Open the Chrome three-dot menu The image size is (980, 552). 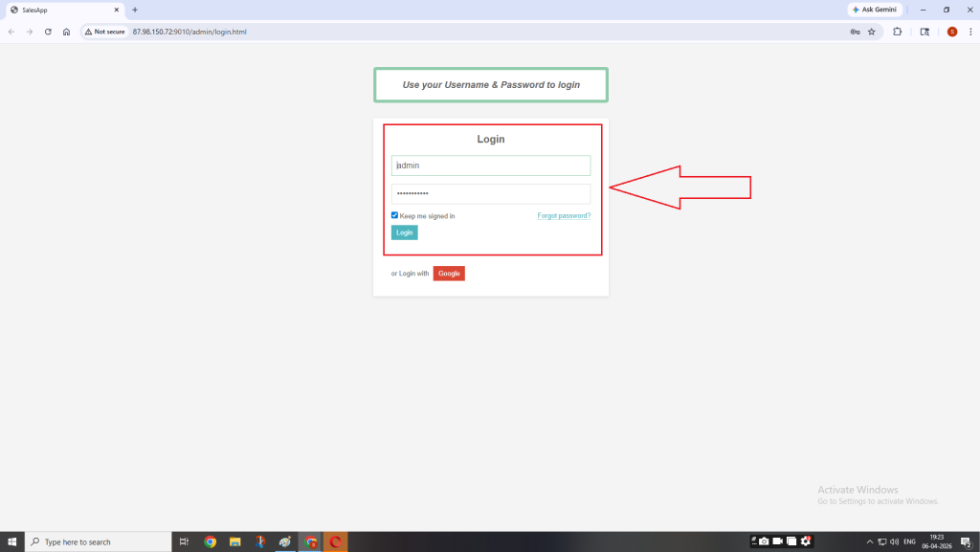969,32
